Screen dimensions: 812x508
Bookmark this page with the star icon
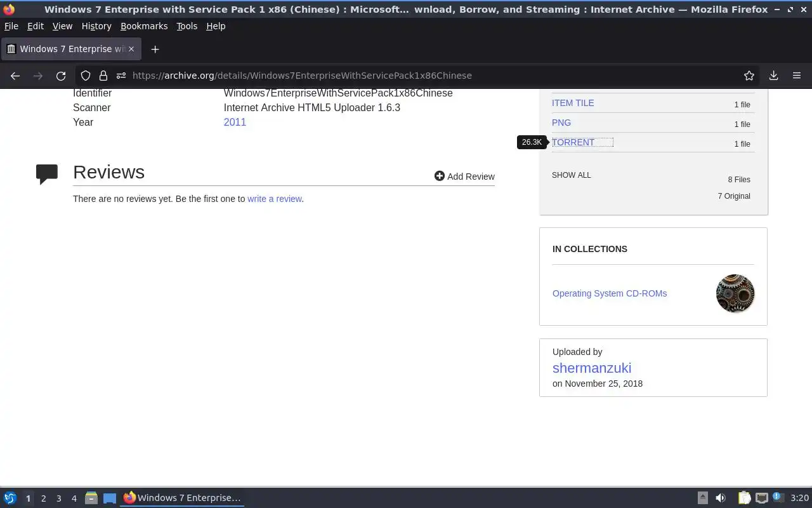pos(749,76)
